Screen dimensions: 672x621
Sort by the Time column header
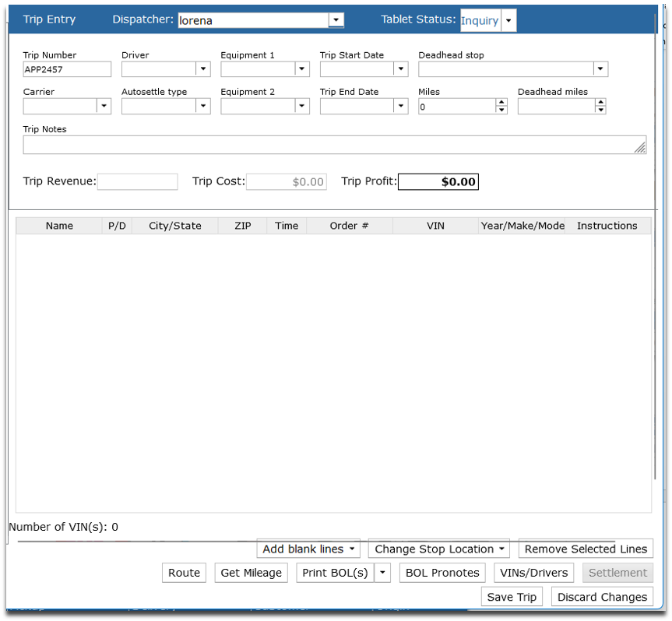(x=287, y=226)
